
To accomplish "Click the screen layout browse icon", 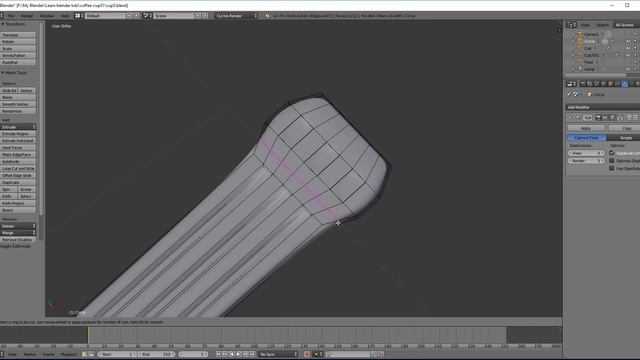I will click(78, 16).
